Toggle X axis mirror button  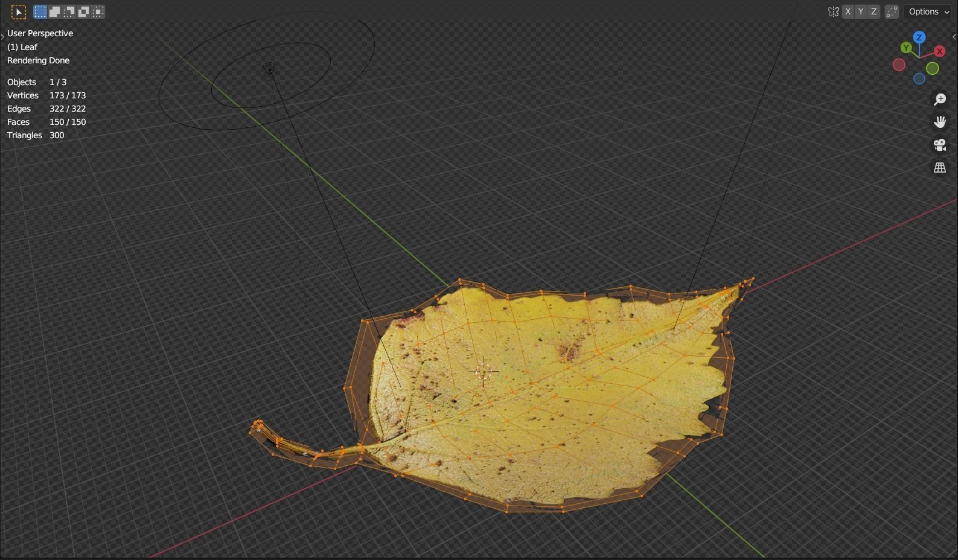pos(848,11)
